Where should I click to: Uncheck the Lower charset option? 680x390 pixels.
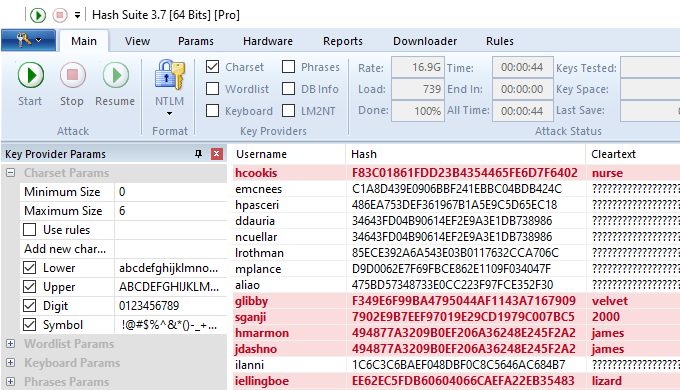pyautogui.click(x=29, y=268)
